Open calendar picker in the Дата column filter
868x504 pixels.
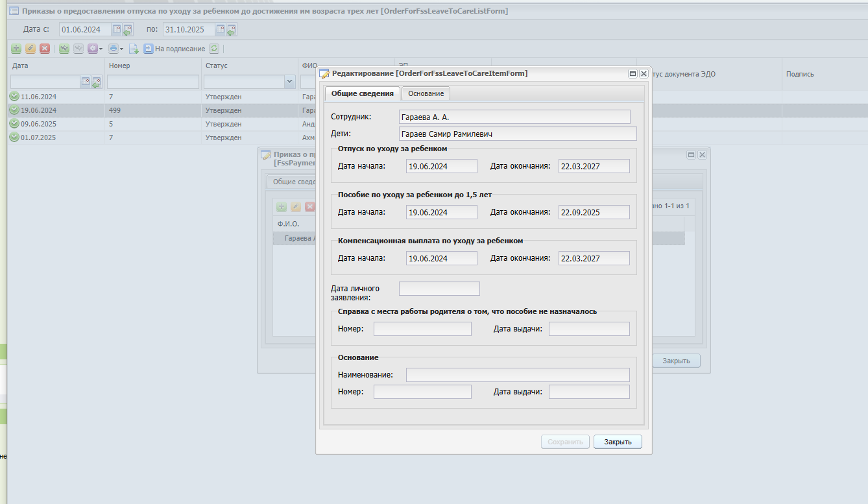pos(85,82)
